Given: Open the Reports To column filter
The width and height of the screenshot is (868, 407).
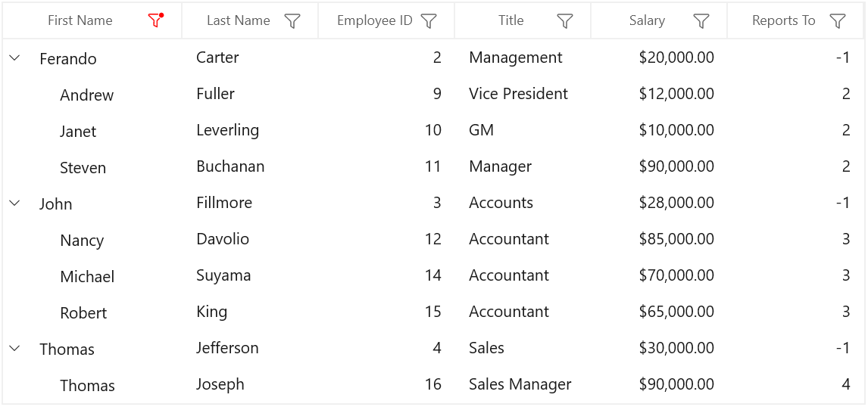Looking at the screenshot, I should 838,21.
